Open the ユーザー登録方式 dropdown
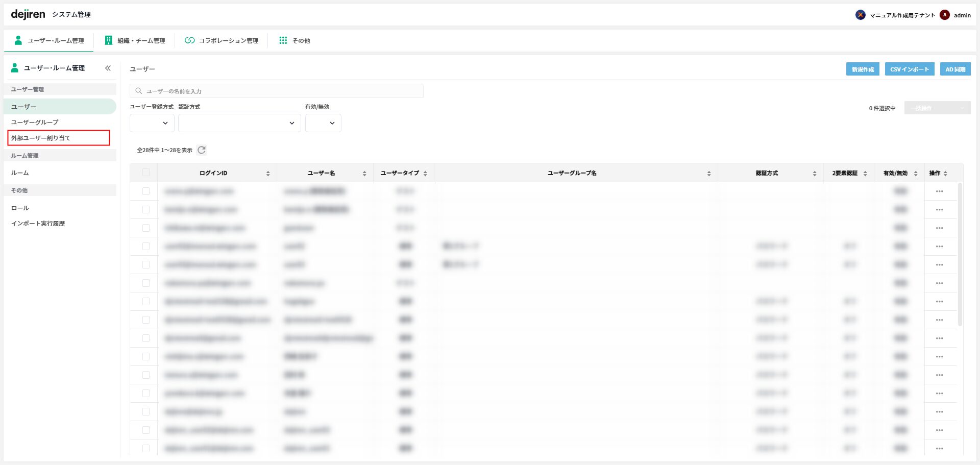 point(152,123)
